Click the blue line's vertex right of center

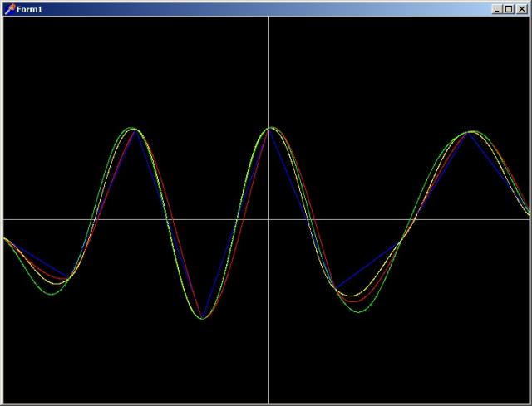coord(336,287)
